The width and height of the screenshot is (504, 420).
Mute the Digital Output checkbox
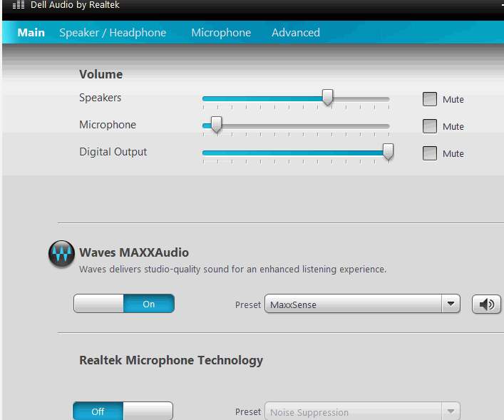(x=430, y=153)
